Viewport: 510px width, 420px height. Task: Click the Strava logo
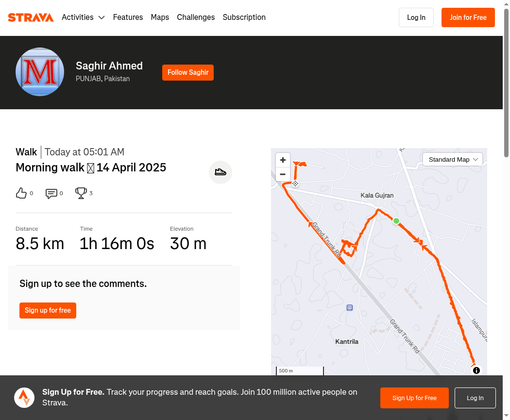pos(31,17)
